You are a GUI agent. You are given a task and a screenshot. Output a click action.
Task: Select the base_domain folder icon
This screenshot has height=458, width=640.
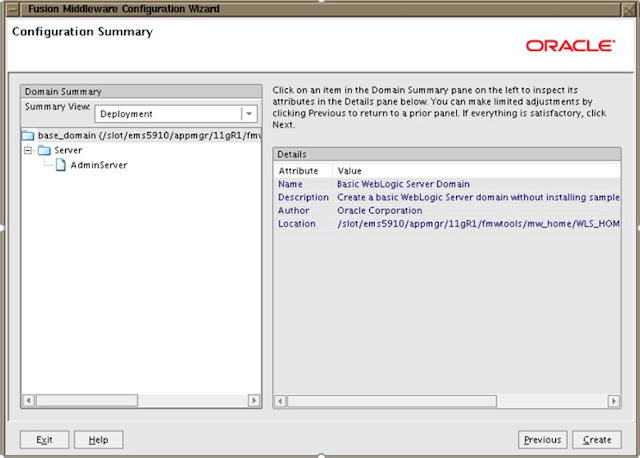click(28, 135)
